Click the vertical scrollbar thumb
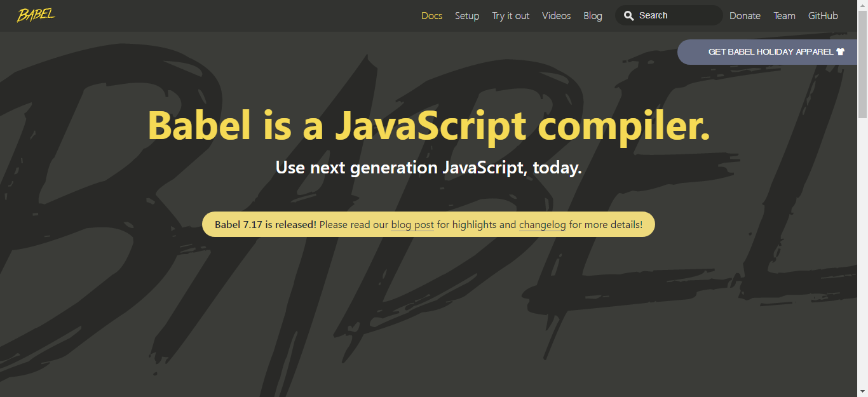Screen dimensions: 868x397 point(862,64)
